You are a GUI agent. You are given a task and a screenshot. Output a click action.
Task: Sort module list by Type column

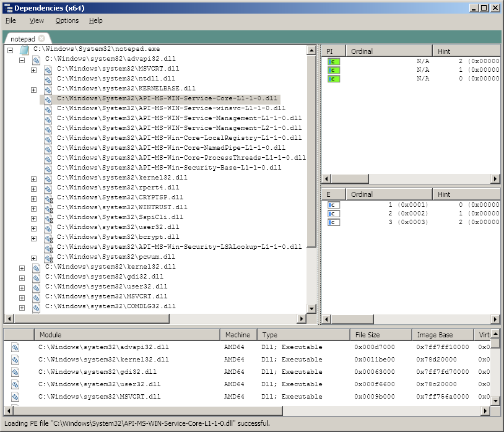(x=303, y=335)
